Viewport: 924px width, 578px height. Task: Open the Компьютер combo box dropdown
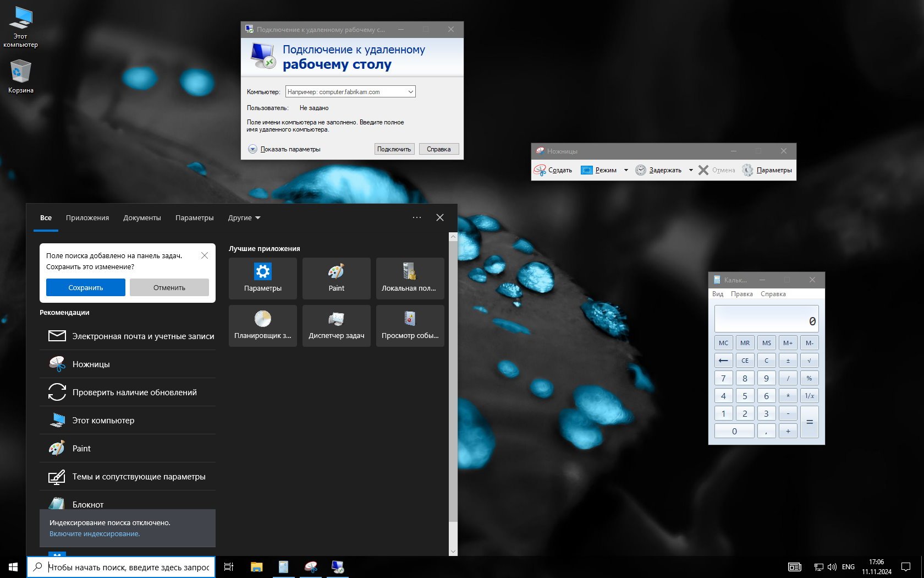click(x=410, y=92)
